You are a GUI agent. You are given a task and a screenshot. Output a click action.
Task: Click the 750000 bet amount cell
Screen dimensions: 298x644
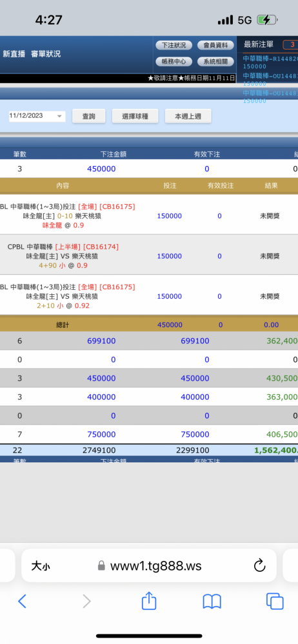[101, 435]
